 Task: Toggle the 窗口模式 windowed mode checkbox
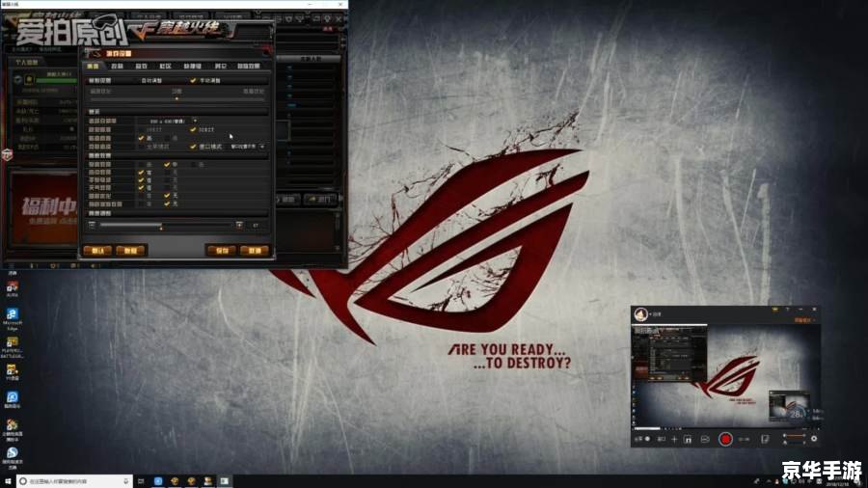tap(193, 147)
